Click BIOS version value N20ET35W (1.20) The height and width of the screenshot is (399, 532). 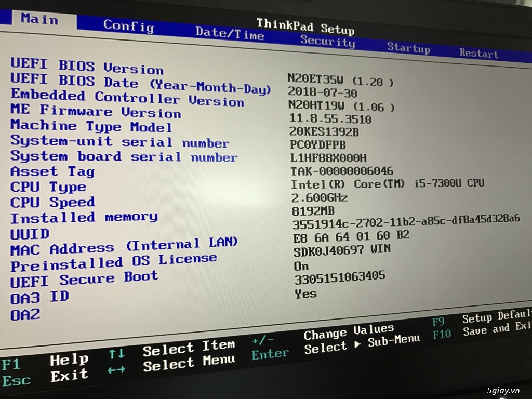(x=340, y=81)
